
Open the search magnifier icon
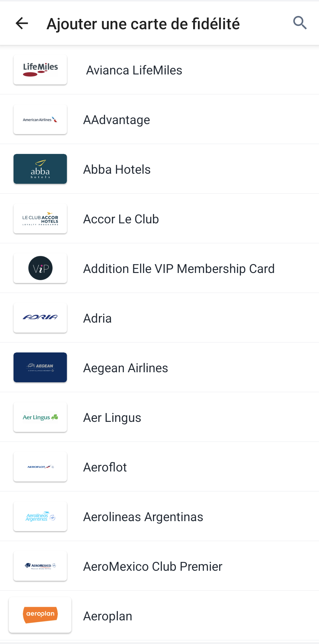tap(300, 23)
